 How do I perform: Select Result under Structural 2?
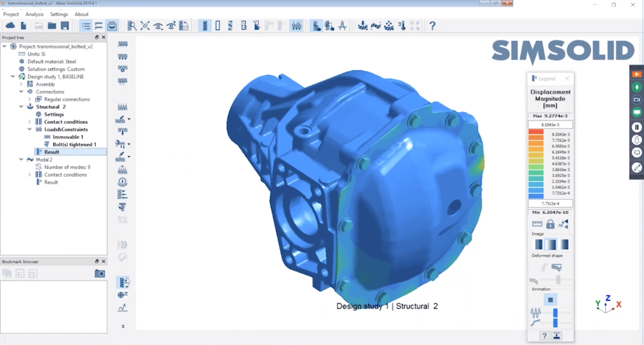[51, 152]
